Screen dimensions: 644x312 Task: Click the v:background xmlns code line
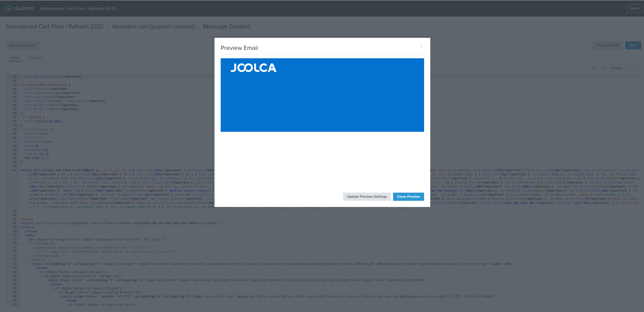pos(89,248)
